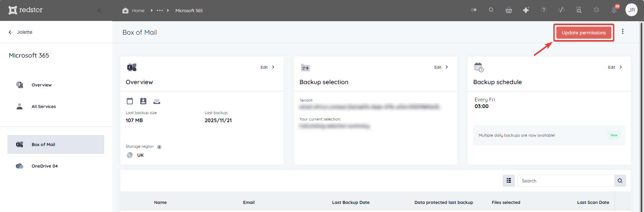Viewport: 644px width, 212px height.
Task: Click the search magnifier button beside Search field
Action: click(x=620, y=181)
